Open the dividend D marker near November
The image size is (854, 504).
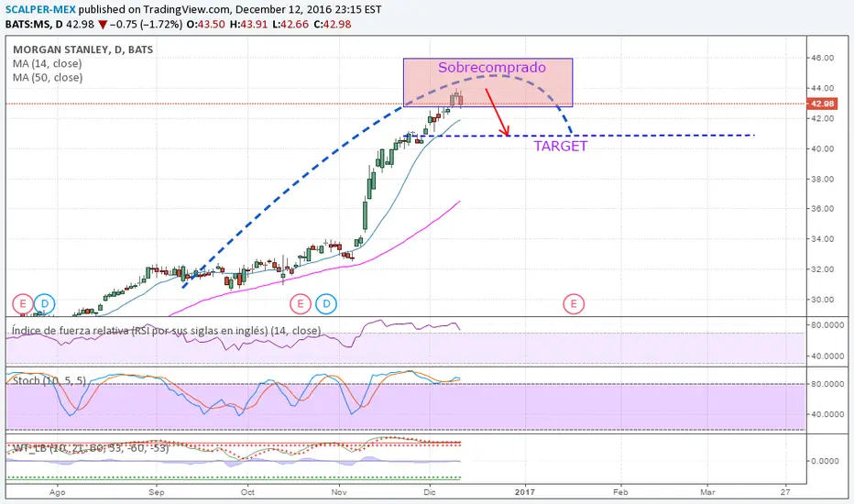pos(326,303)
